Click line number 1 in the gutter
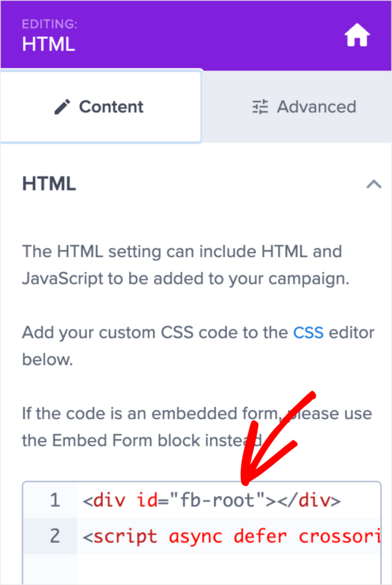Screen dimensions: 392x585 point(55,500)
